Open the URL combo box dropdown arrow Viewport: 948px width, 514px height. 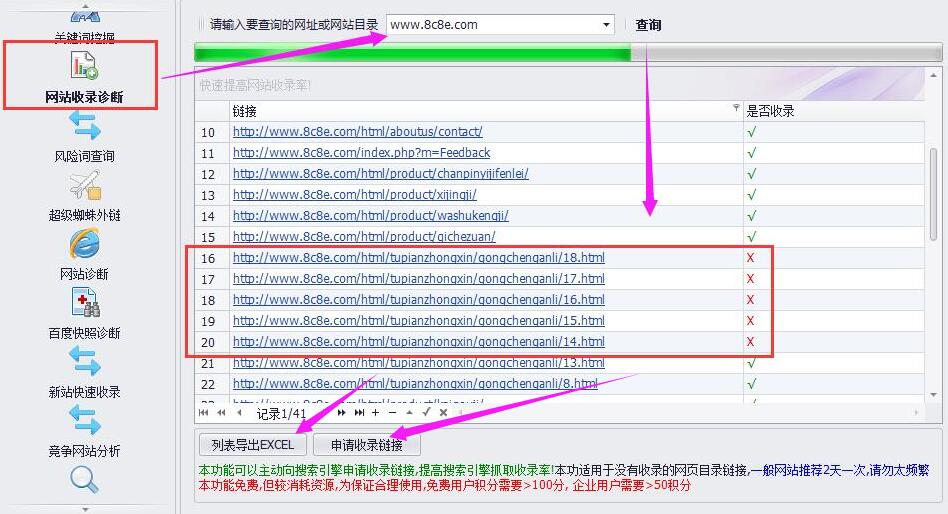point(606,25)
